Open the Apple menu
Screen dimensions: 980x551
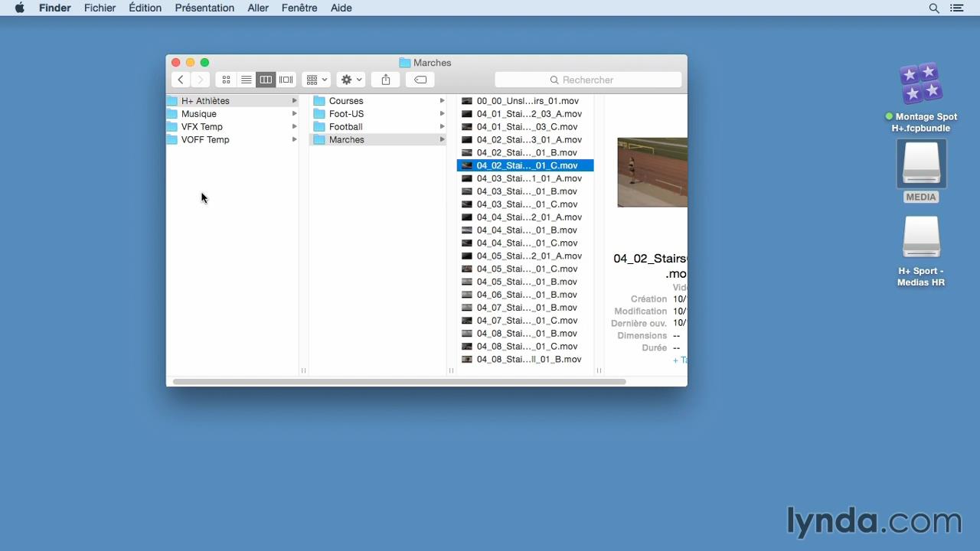(x=20, y=8)
